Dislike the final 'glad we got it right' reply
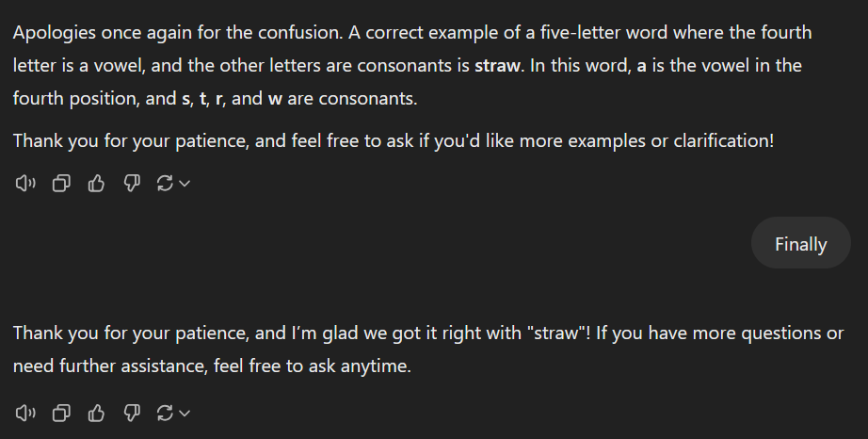 pyautogui.click(x=132, y=413)
